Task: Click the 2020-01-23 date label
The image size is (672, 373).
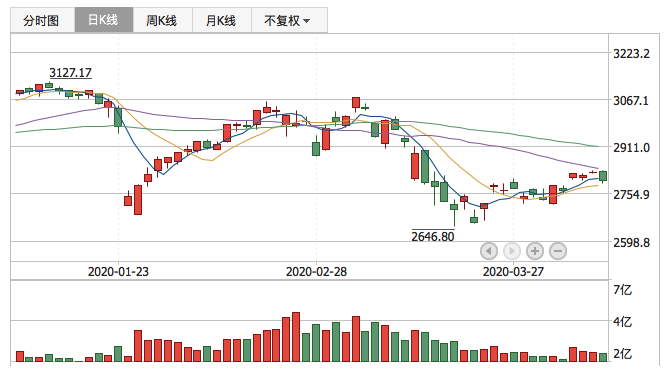Action: 118,272
